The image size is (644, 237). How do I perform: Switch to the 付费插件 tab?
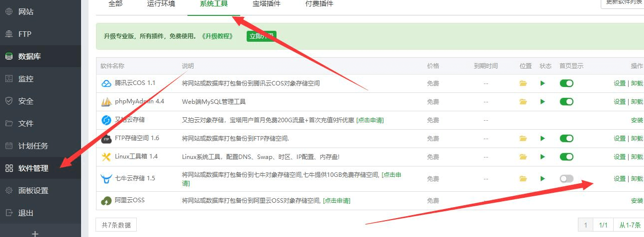click(x=319, y=4)
